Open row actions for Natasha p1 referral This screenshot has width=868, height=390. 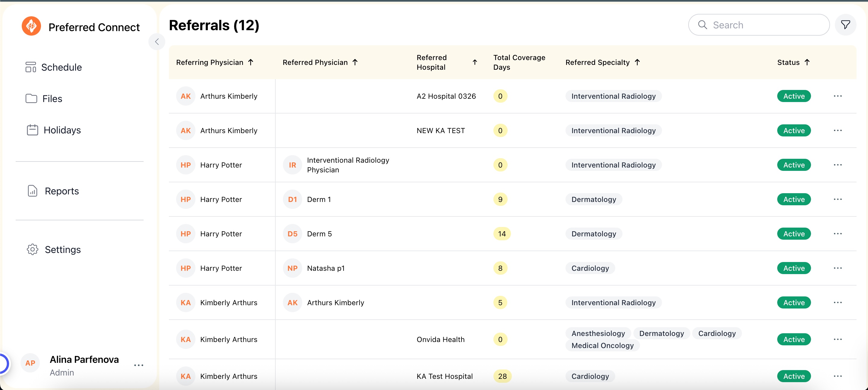click(838, 268)
